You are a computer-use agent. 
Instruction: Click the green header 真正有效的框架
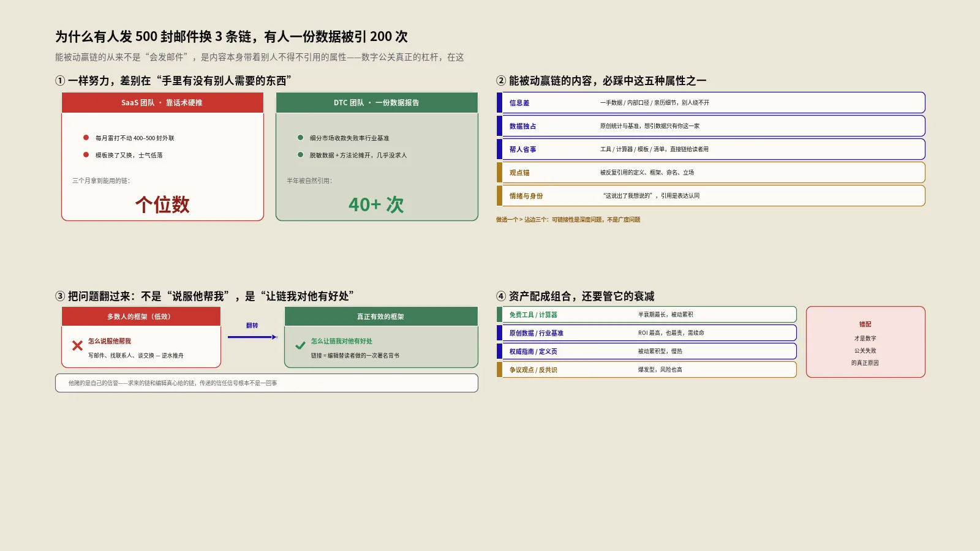tap(381, 317)
